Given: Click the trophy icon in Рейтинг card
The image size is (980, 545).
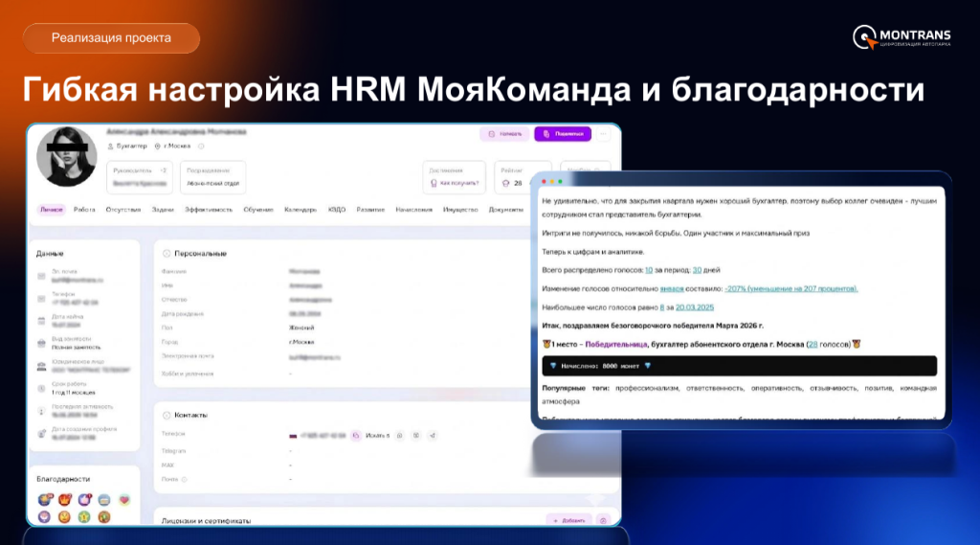Looking at the screenshot, I should point(505,183).
